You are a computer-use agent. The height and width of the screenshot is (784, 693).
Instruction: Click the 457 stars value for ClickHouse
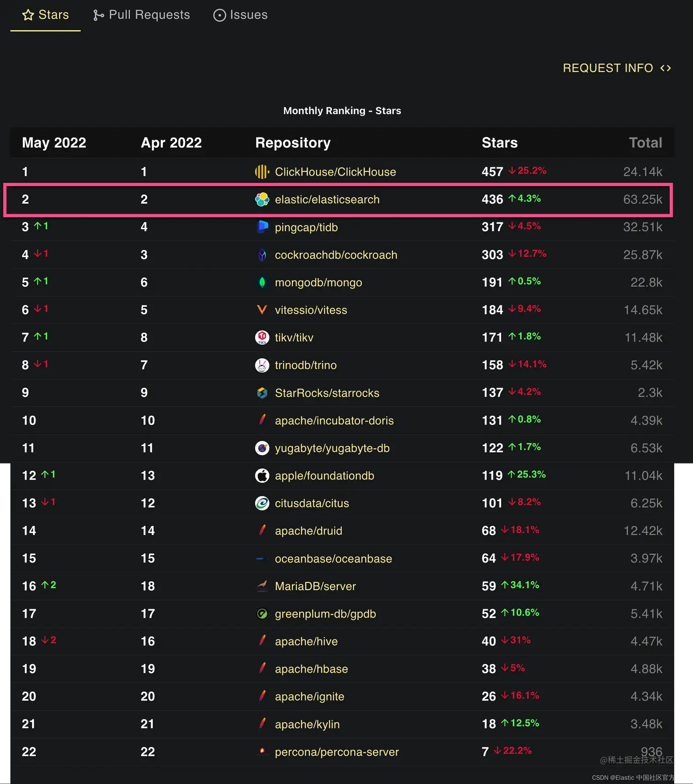pos(492,172)
